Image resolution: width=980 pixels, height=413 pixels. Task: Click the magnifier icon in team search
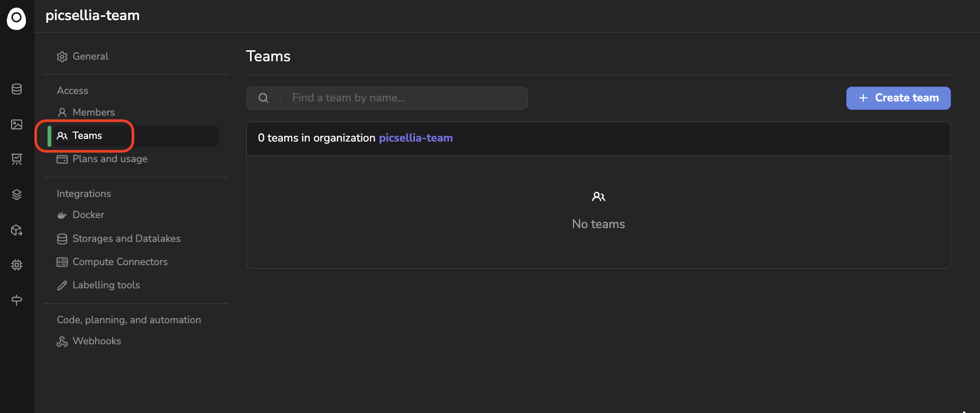(263, 98)
